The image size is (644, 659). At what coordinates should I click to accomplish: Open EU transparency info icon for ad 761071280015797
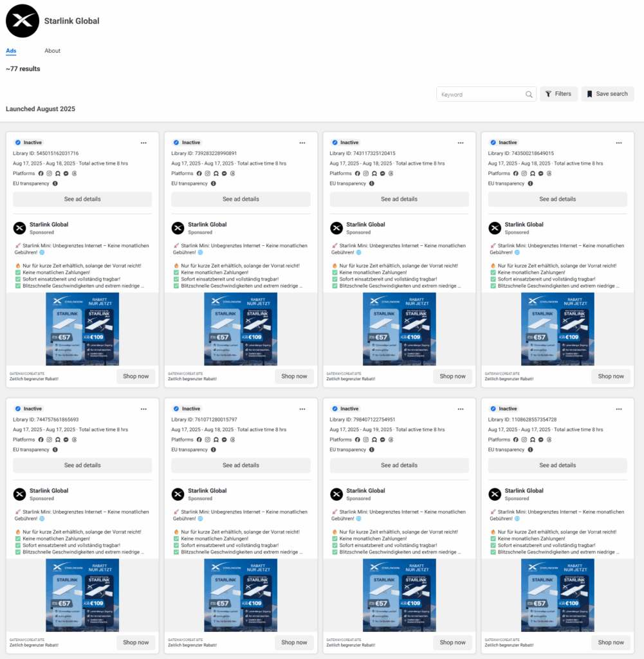tap(213, 450)
